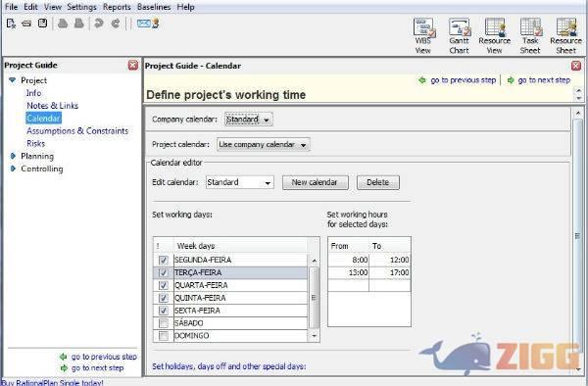
Task: Click the new project toolbar icon
Action: (x=11, y=24)
